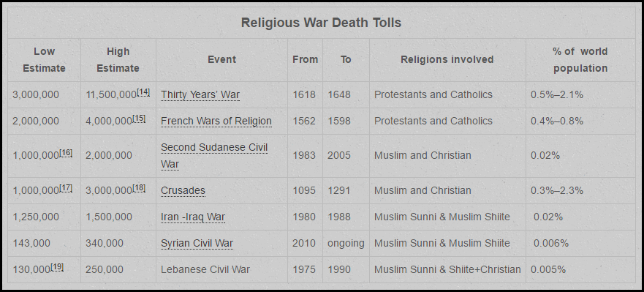Select the 'ongoing' cell in the To column

[346, 243]
